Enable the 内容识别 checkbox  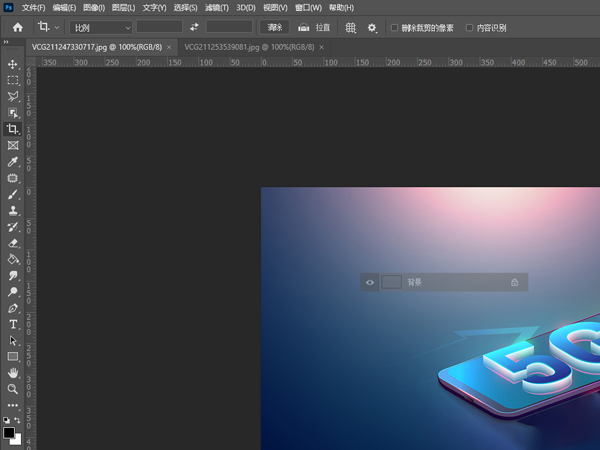tap(470, 28)
